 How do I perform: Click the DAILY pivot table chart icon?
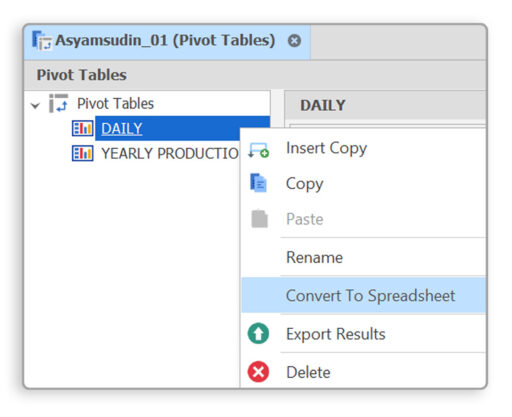click(x=82, y=128)
